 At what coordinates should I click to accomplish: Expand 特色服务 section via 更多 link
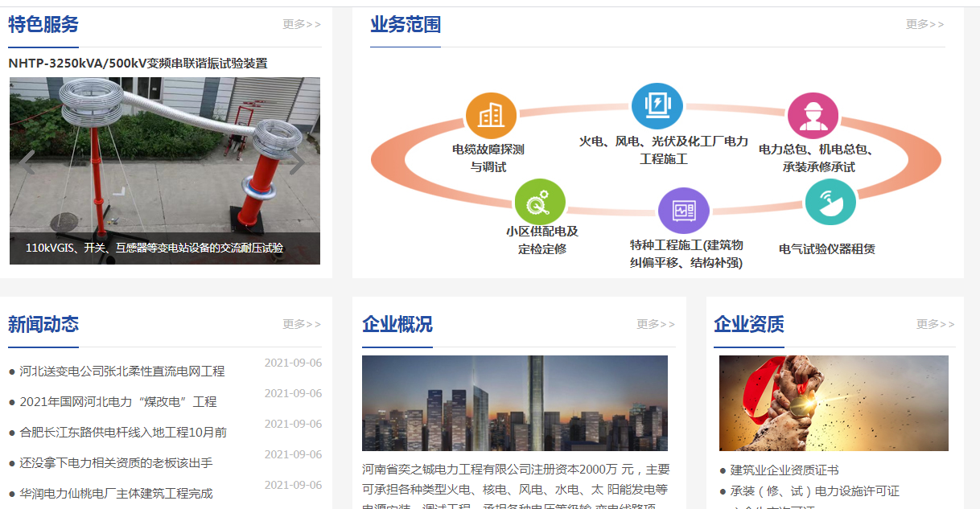tap(301, 24)
